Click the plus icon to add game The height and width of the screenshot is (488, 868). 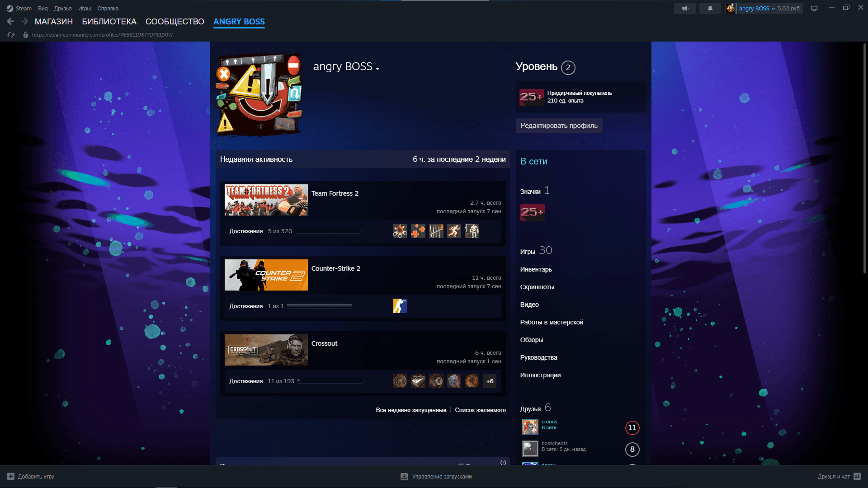pos(11,476)
